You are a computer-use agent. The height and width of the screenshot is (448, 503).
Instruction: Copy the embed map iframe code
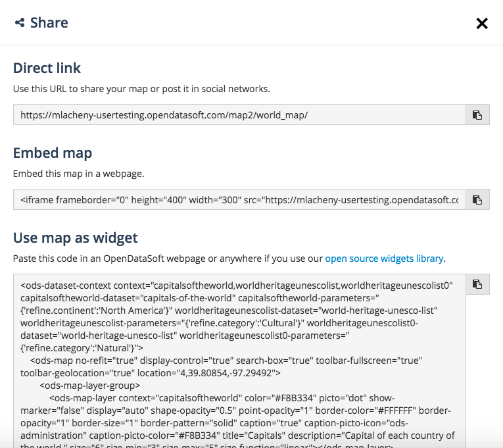(x=477, y=199)
